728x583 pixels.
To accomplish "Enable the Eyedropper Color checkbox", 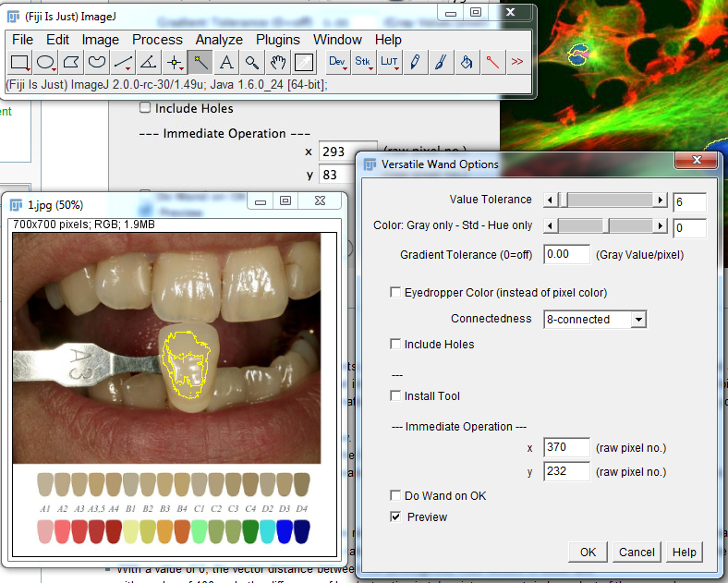I will [x=396, y=293].
